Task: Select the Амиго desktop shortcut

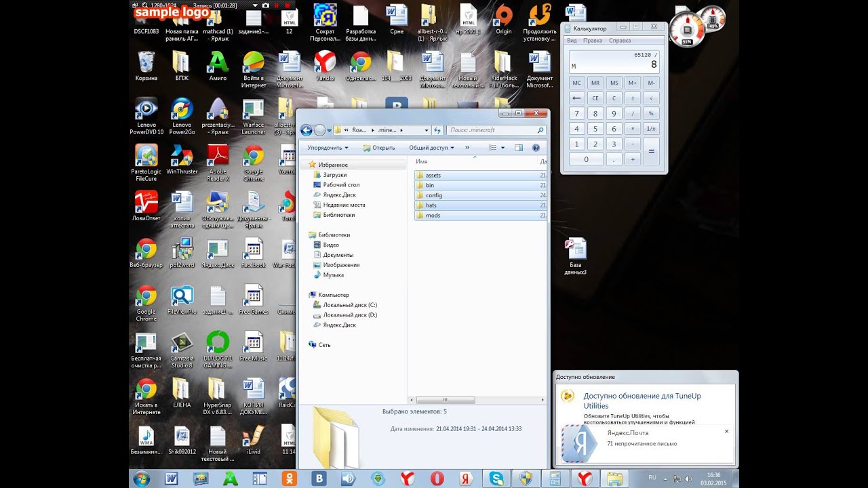Action: pyautogui.click(x=217, y=66)
